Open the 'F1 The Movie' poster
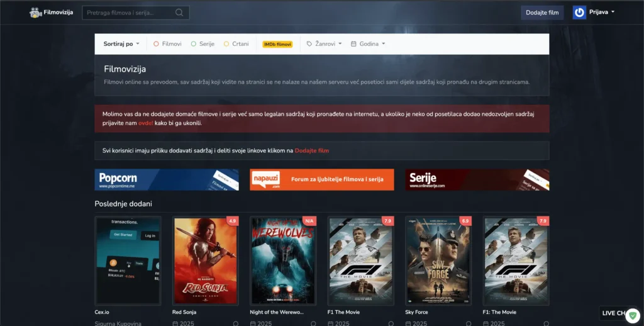 [360, 261]
